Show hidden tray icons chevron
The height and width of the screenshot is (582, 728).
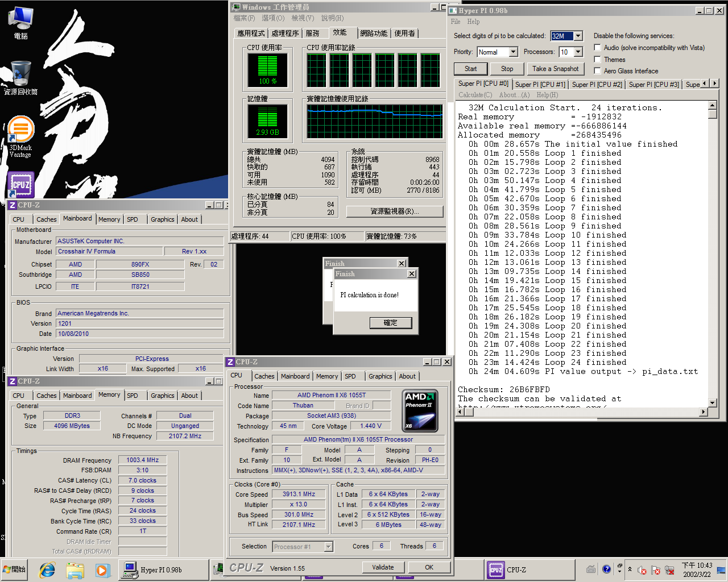point(630,569)
